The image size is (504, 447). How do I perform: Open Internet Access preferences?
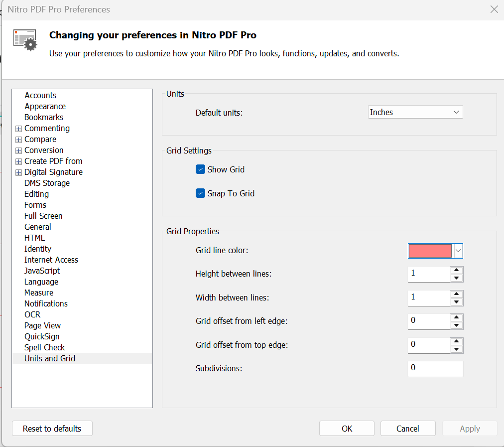[51, 260]
